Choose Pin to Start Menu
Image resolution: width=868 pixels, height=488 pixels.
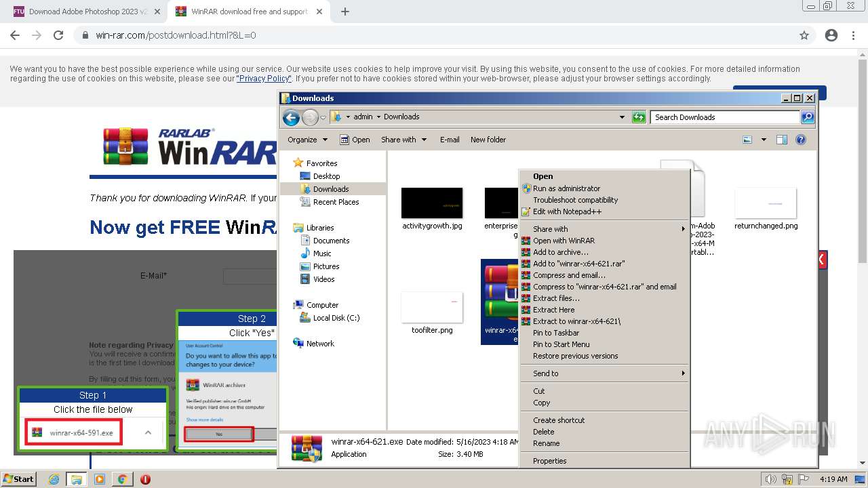[x=605, y=344]
